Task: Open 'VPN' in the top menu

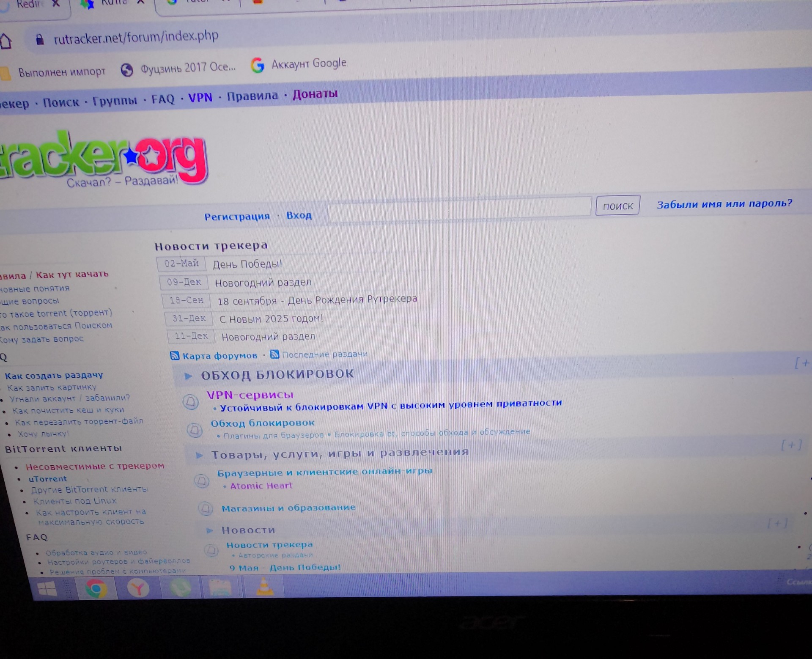Action: coord(200,98)
